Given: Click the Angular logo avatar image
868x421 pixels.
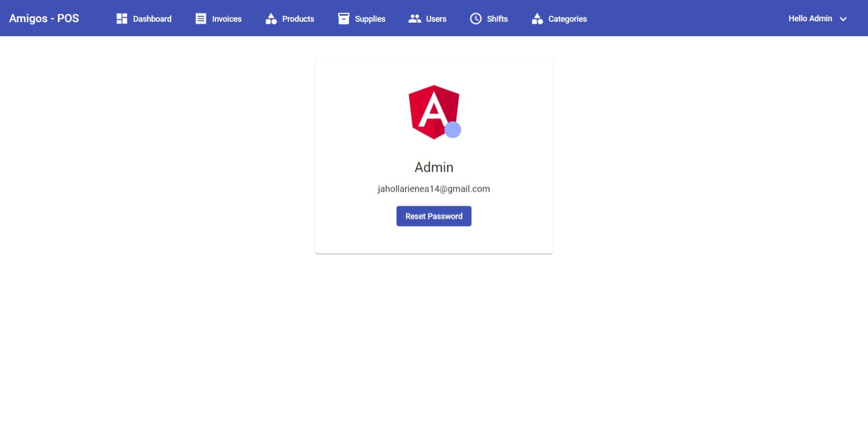Looking at the screenshot, I should (434, 112).
